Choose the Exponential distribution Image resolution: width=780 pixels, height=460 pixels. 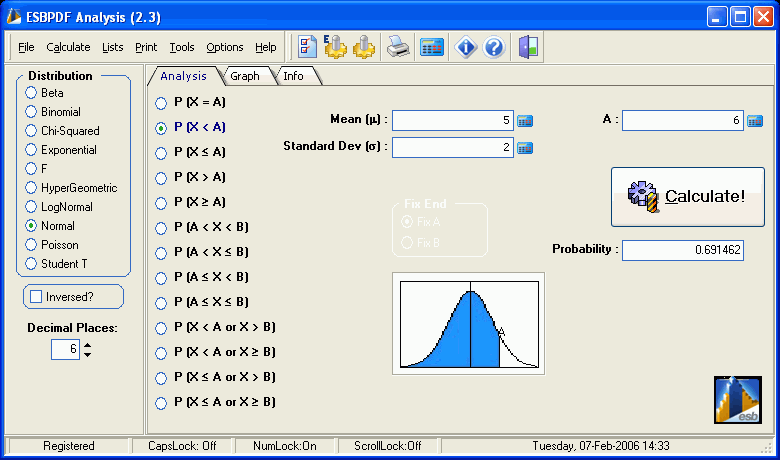pyautogui.click(x=61, y=150)
